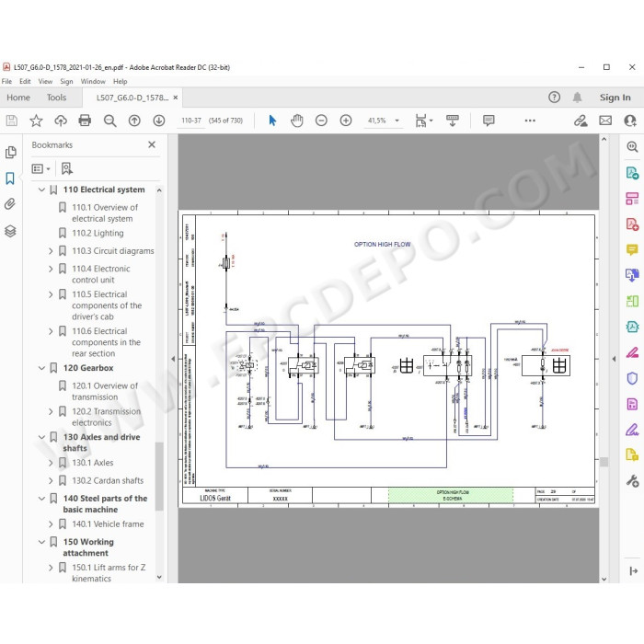Screen dimensions: 644x644
Task: Click the bookmarks panel scrollbar thumb
Action: [159, 476]
